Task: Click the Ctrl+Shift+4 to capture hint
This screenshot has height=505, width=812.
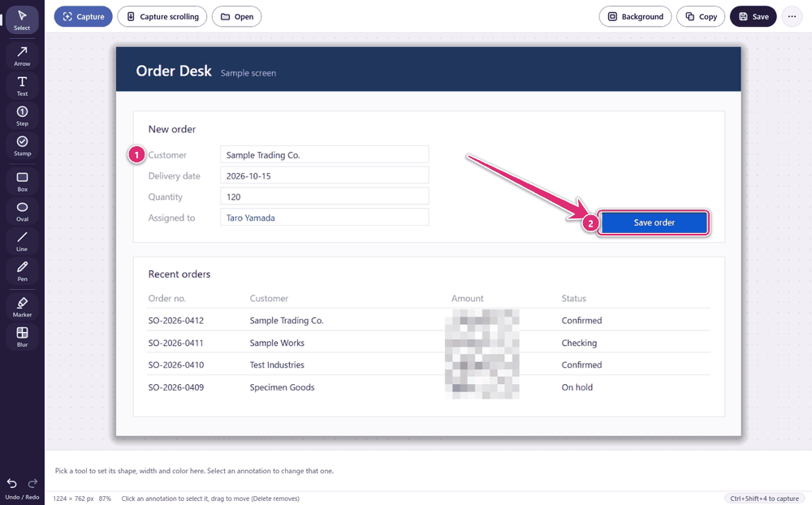Action: 764,499
